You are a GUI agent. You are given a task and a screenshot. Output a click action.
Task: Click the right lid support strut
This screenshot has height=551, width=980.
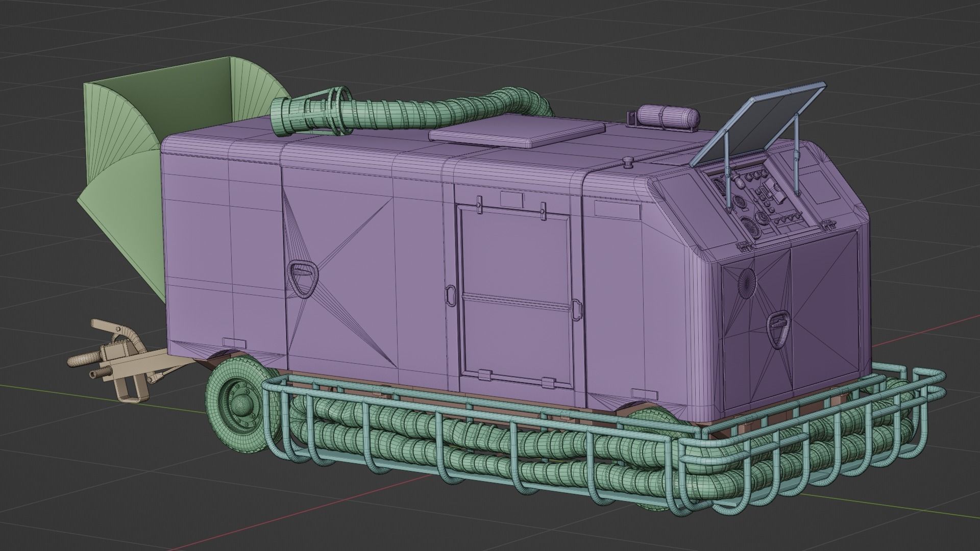click(796, 153)
